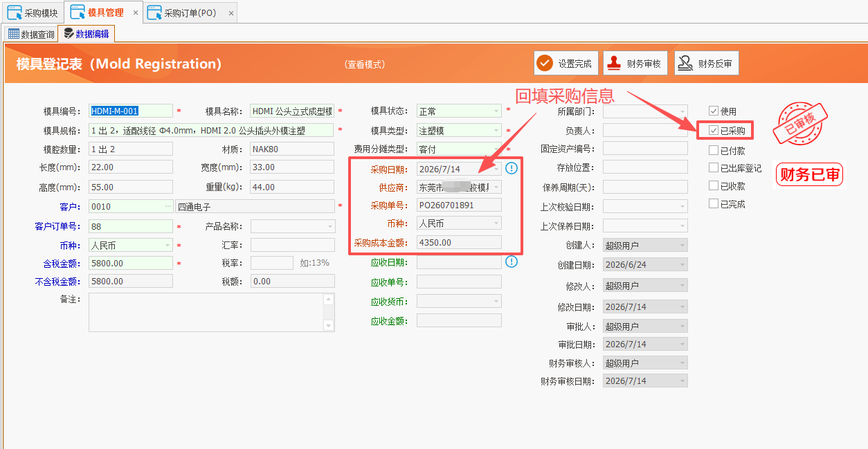Viewport: 868px width, 449px height.
Task: Click the 采购单号 field PO260701891
Action: pyautogui.click(x=459, y=205)
